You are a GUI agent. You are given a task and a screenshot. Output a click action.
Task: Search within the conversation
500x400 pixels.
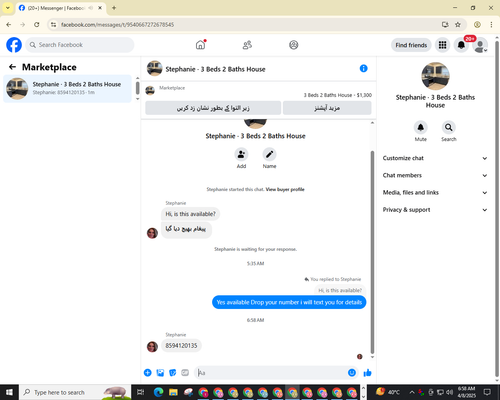pos(449,127)
